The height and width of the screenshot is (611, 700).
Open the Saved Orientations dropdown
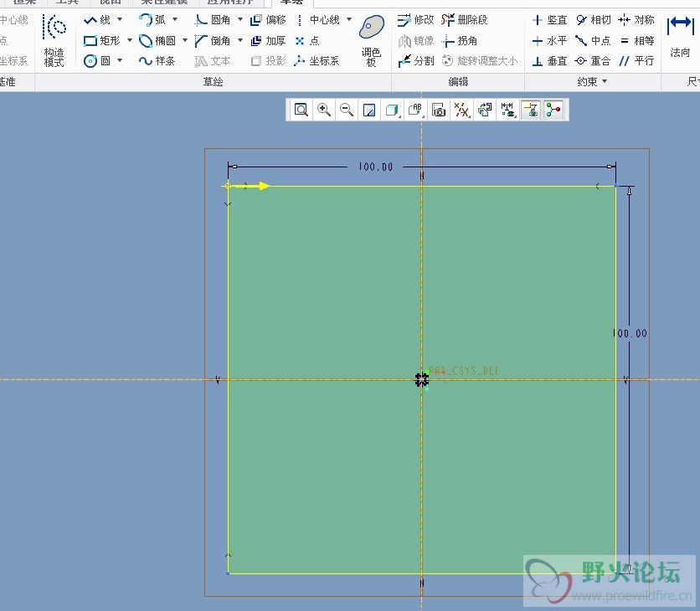click(415, 110)
